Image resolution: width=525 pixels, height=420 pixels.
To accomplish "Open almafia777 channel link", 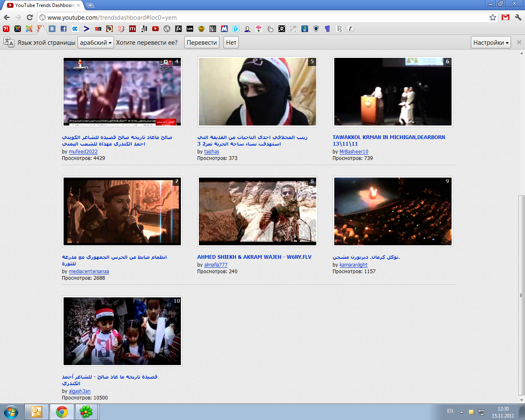I will point(216,265).
